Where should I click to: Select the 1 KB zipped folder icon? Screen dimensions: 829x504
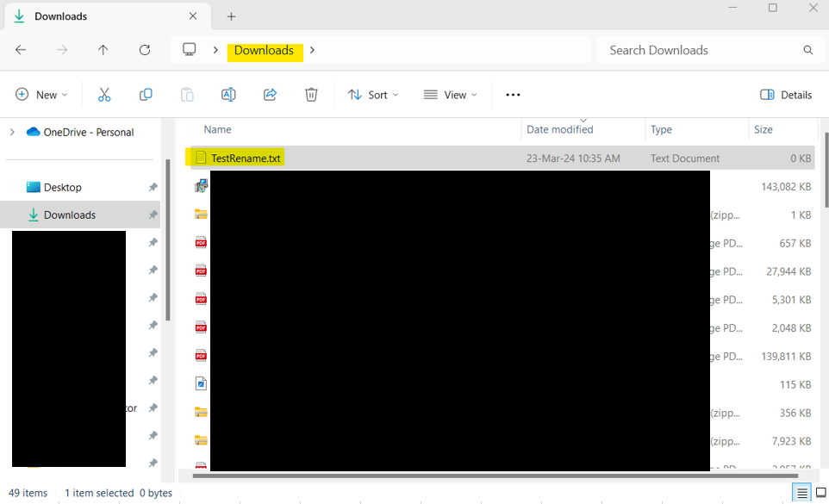pyautogui.click(x=201, y=214)
